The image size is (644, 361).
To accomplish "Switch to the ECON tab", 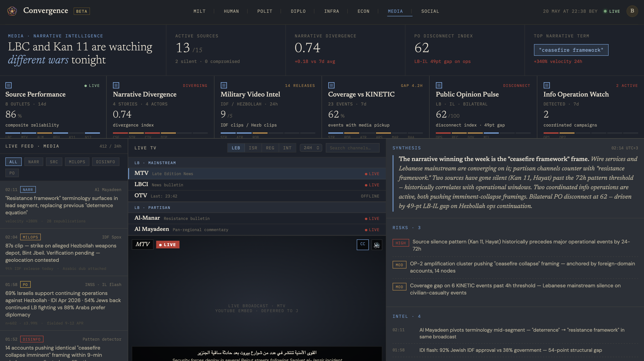I will point(363,11).
